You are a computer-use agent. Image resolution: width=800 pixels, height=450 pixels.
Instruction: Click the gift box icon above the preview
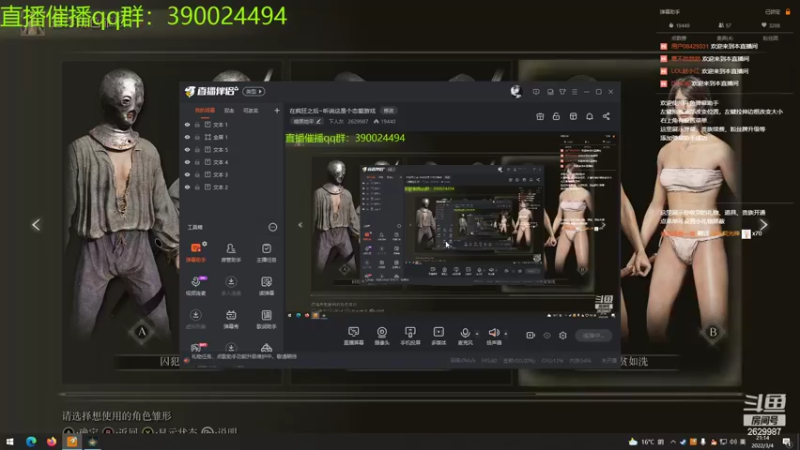540,116
